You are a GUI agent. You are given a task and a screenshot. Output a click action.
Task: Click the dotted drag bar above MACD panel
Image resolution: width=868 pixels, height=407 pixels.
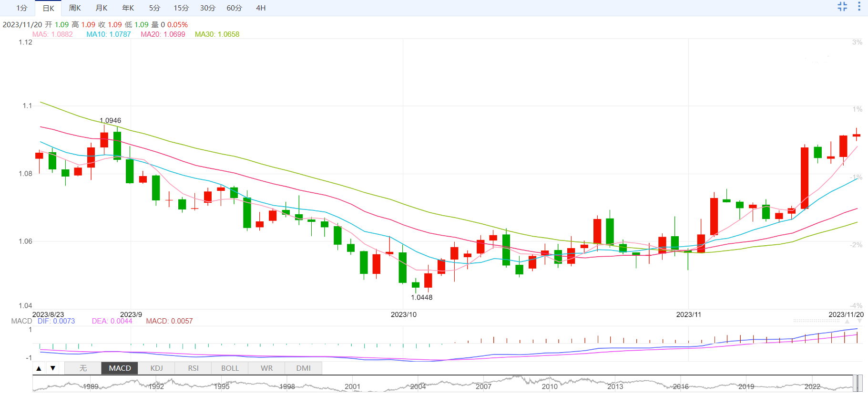pos(816,321)
